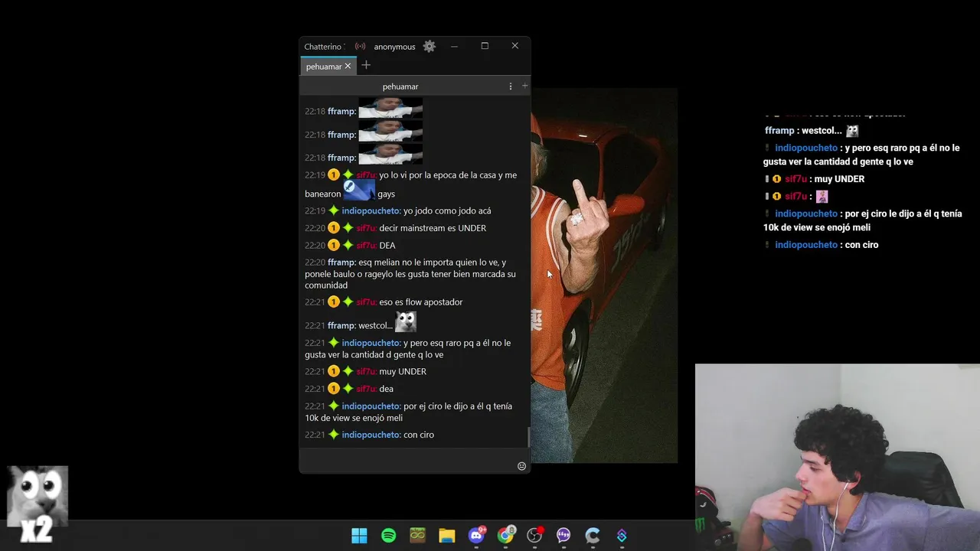Open the anonymous account switcher
The width and height of the screenshot is (980, 551).
point(394,47)
